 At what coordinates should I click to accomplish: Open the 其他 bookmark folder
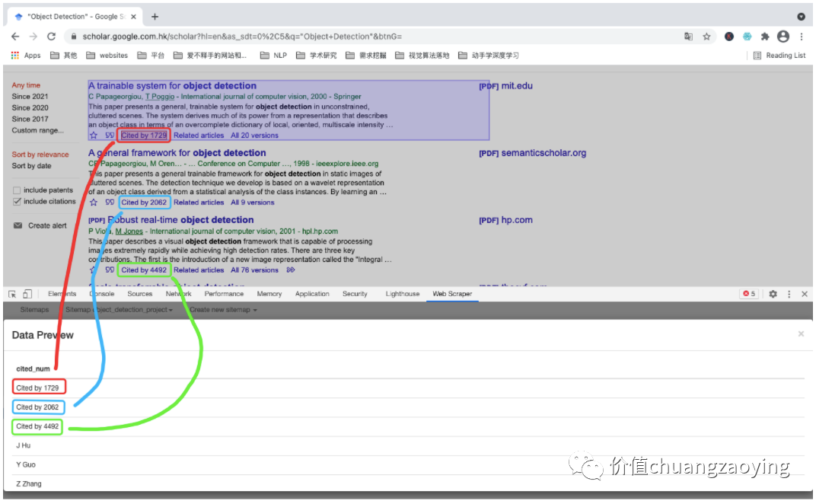pos(63,55)
